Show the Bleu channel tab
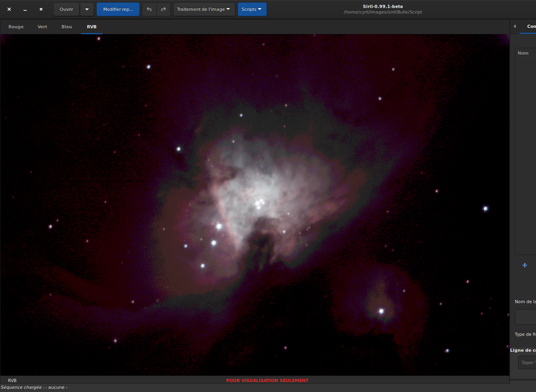This screenshot has height=392, width=536. click(x=66, y=27)
